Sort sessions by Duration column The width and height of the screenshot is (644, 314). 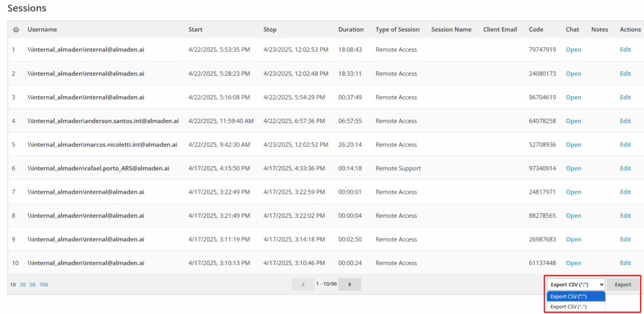click(x=350, y=30)
